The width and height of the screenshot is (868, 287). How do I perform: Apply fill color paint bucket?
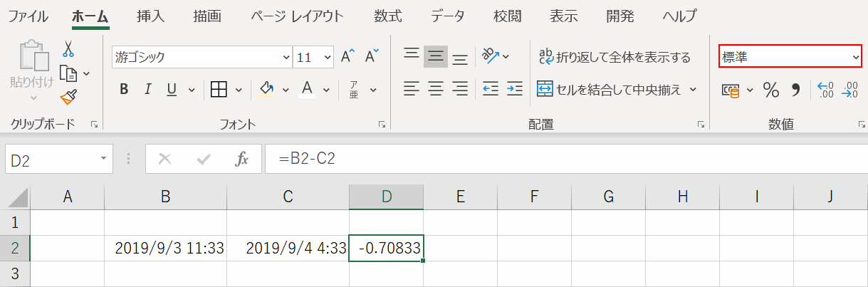(267, 90)
